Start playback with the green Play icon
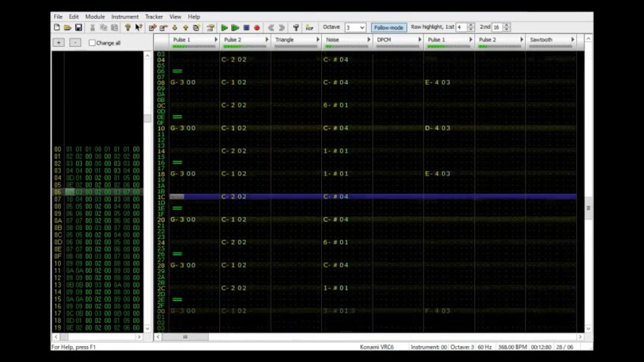This screenshot has height=362, width=644. click(224, 27)
